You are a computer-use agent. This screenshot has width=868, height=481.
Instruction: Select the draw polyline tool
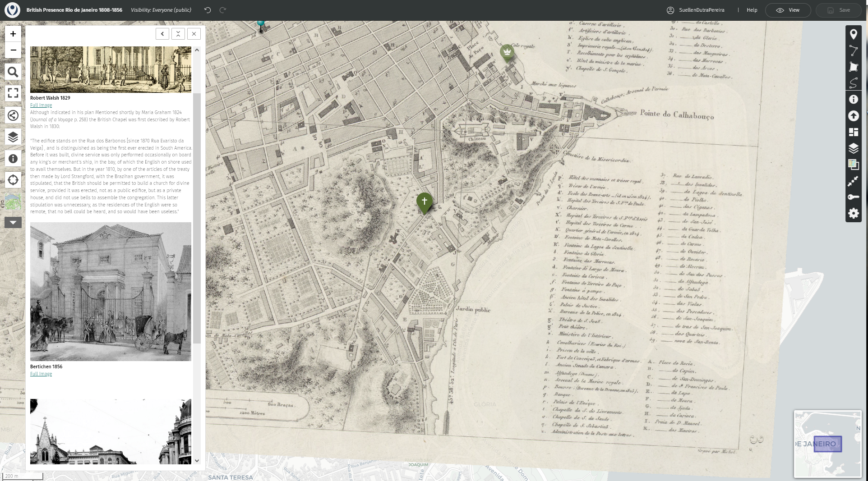point(853,50)
